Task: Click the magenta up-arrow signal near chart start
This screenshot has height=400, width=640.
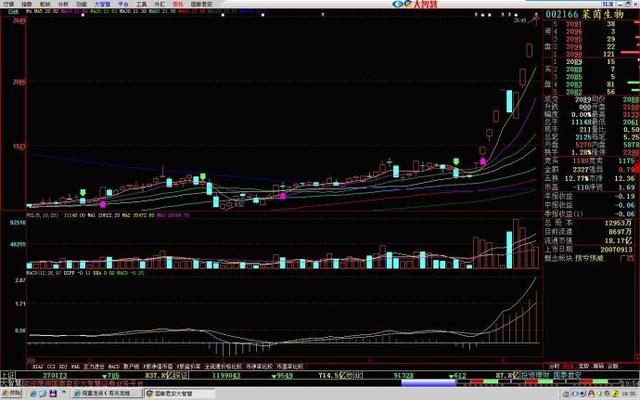Action: [x=103, y=204]
